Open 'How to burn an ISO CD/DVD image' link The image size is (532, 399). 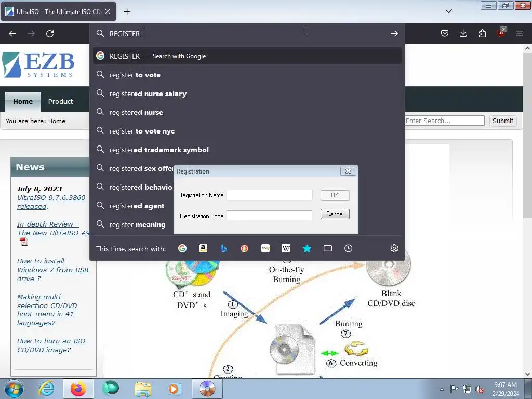[51, 345]
